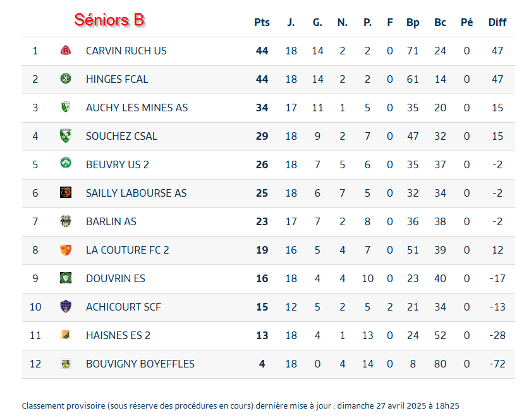The width and height of the screenshot is (524, 420).
Task: Select the BARLIN AS club crest
Action: pyautogui.click(x=66, y=221)
